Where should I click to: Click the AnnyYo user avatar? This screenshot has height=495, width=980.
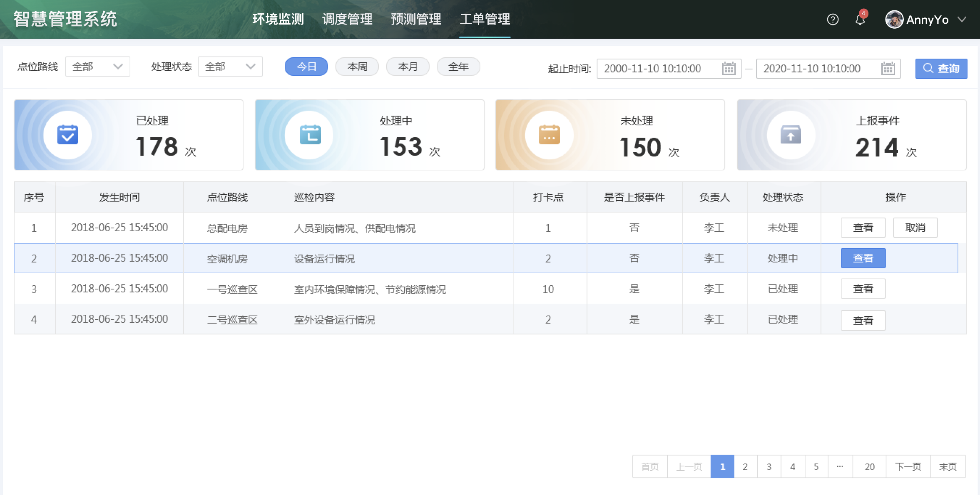pyautogui.click(x=894, y=20)
